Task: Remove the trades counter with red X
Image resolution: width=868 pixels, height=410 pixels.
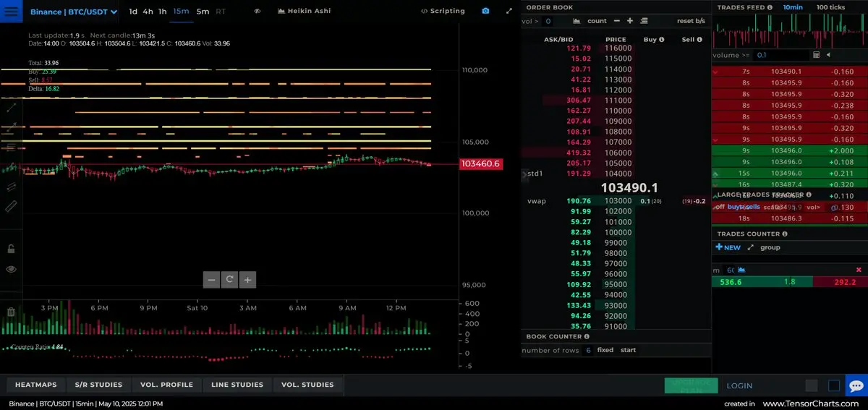Action: pyautogui.click(x=859, y=270)
